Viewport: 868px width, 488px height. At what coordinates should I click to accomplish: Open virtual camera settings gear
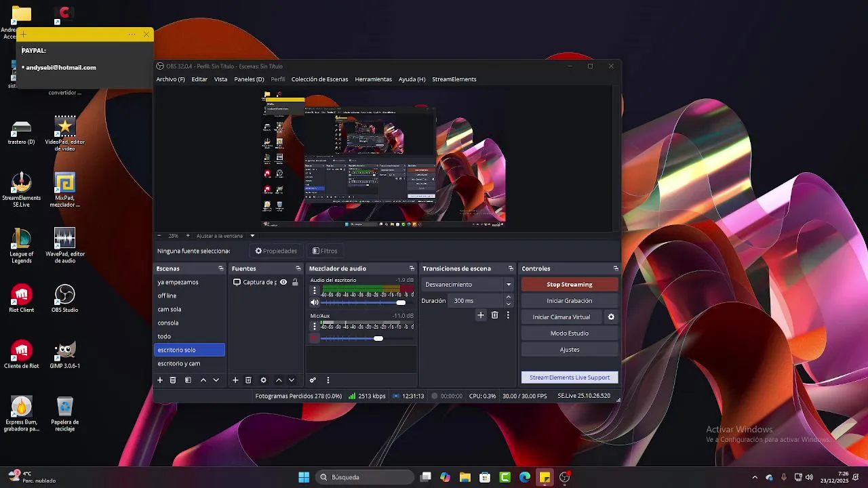tap(611, 317)
